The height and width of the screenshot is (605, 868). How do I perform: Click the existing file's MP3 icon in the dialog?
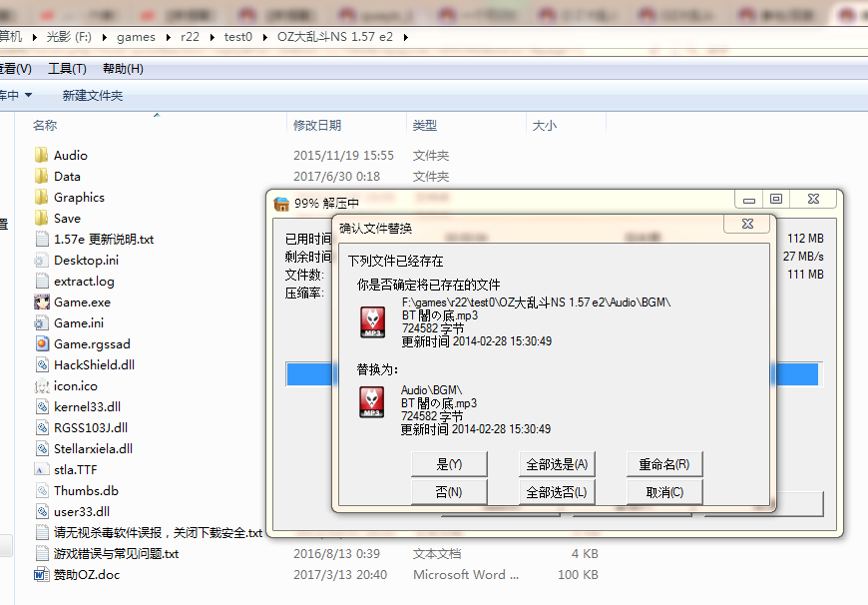(x=372, y=321)
